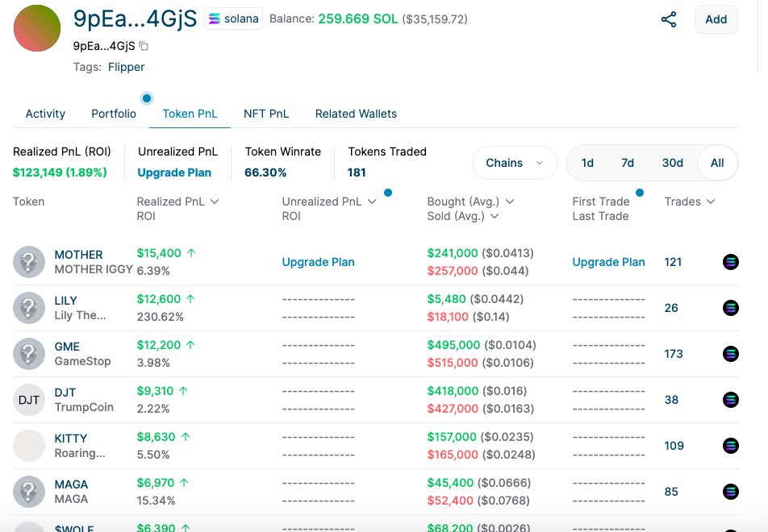Click the up arrow beside $8,630
This screenshot has height=532, width=768.
point(186,437)
